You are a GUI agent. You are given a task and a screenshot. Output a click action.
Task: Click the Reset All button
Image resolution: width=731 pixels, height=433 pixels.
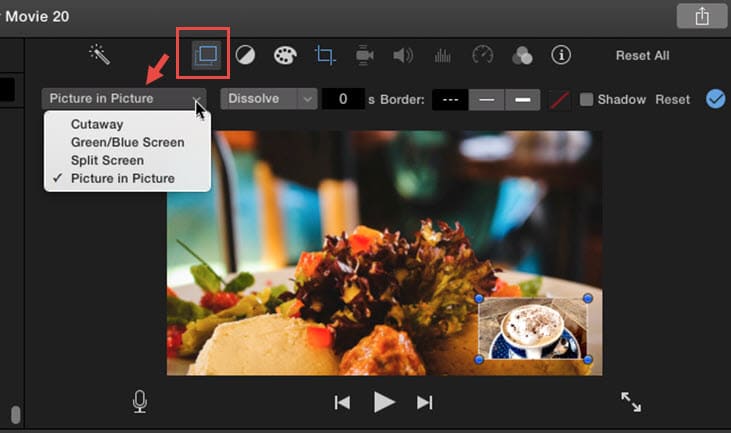coord(642,56)
